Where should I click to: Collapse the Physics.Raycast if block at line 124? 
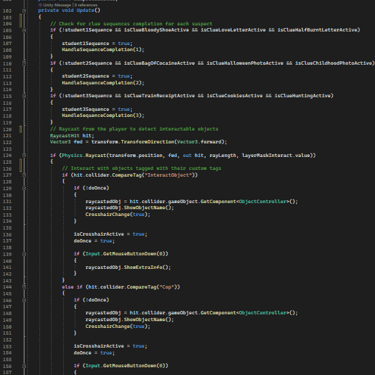[24, 155]
